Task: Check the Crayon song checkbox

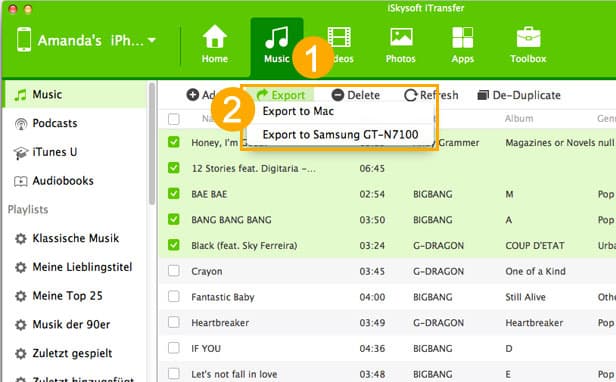Action: (x=174, y=271)
